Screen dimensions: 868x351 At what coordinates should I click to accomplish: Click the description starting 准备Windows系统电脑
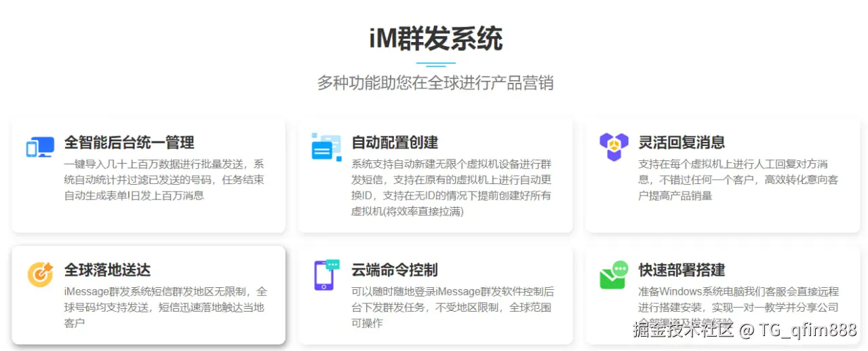[738, 308]
